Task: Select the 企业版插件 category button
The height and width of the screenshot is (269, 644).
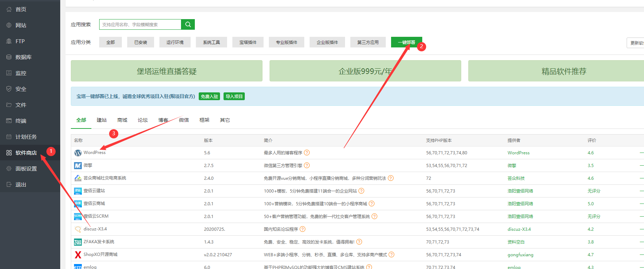Action: point(327,42)
